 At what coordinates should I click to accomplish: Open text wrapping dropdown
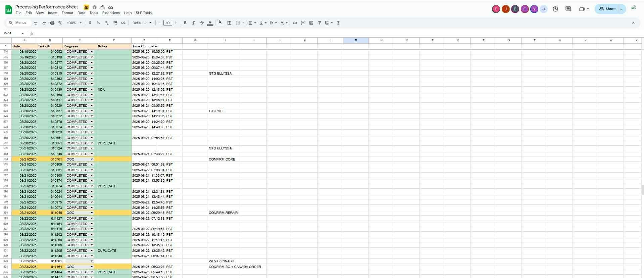point(273,23)
